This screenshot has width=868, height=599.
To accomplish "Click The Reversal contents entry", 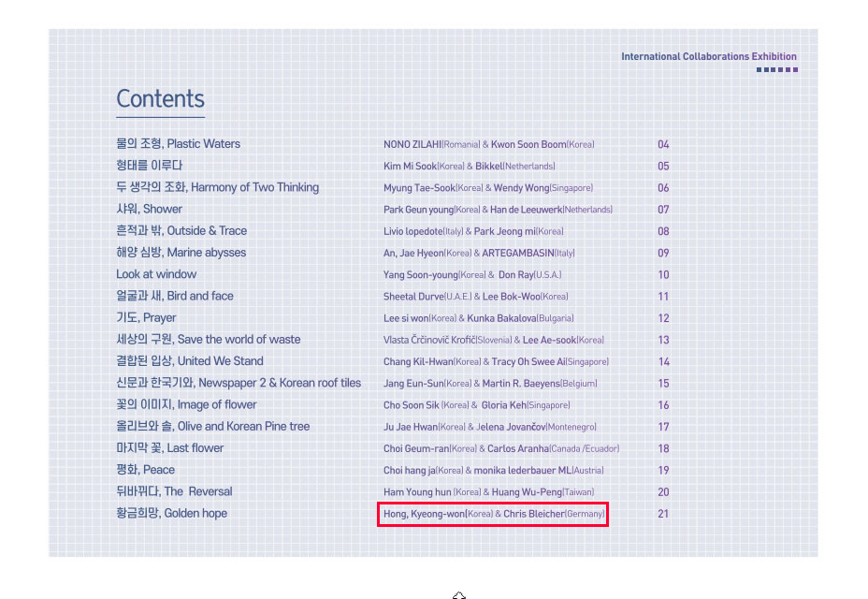I will pyautogui.click(x=174, y=491).
